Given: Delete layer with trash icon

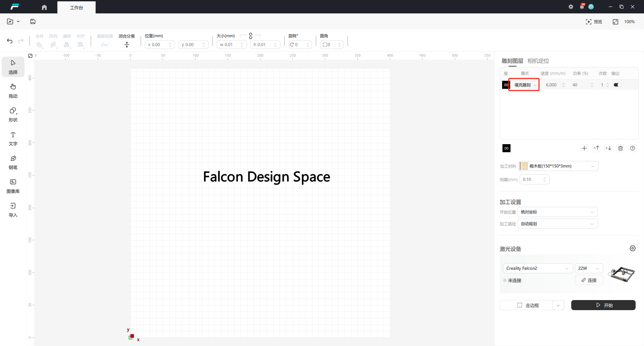Looking at the screenshot, I should pos(621,148).
